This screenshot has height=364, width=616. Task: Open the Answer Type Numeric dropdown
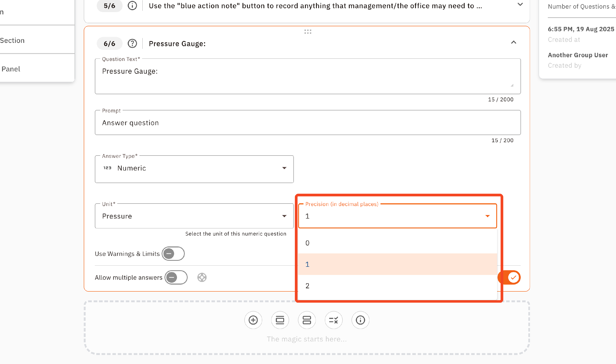point(194,168)
